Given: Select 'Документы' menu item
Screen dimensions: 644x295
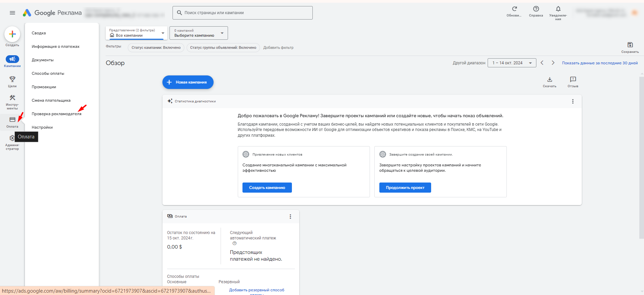Looking at the screenshot, I should [43, 60].
